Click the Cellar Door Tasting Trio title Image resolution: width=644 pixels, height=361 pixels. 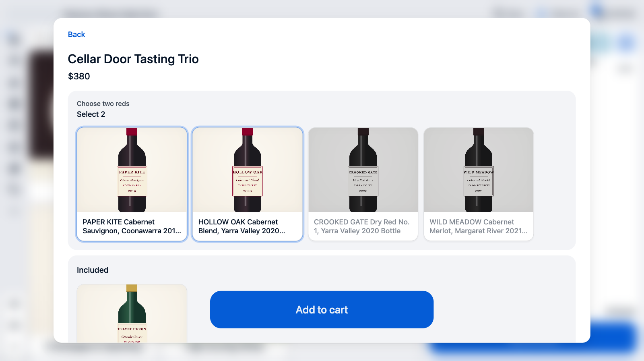click(x=133, y=59)
